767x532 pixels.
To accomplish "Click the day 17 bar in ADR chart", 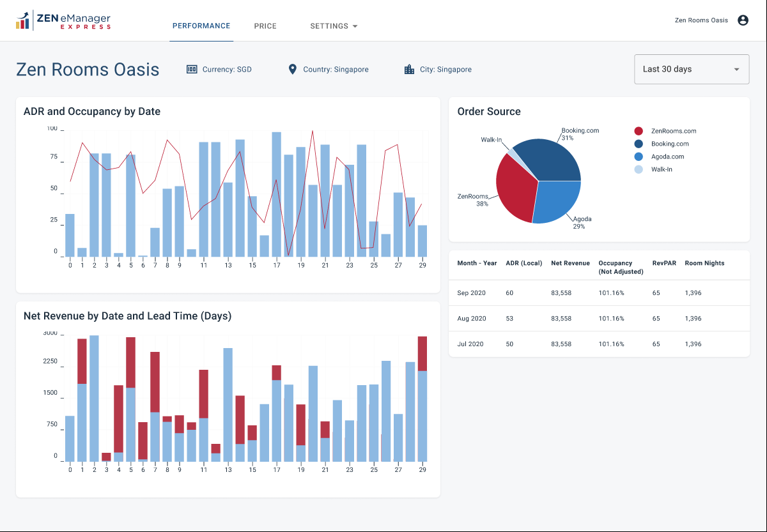I will coord(277,194).
